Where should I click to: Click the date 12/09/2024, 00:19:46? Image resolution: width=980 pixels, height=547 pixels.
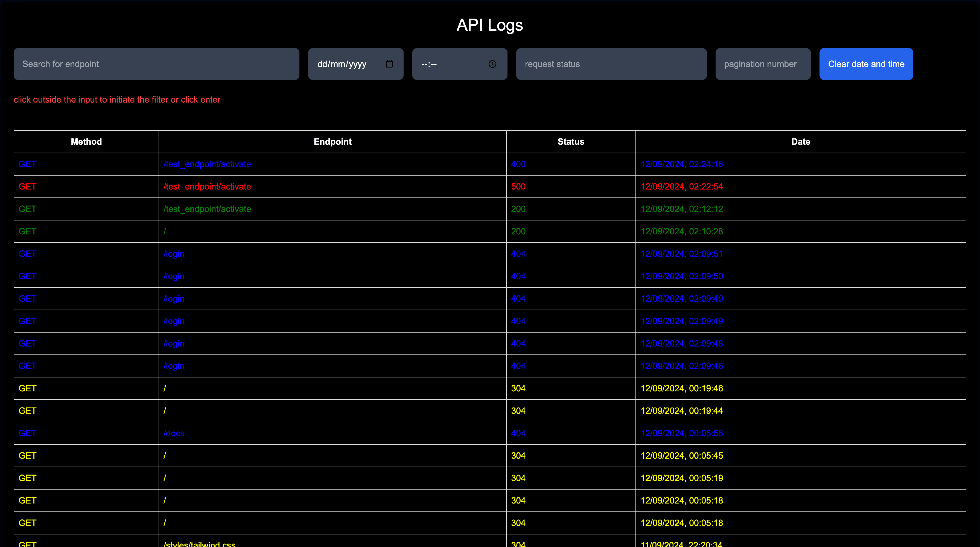(681, 388)
